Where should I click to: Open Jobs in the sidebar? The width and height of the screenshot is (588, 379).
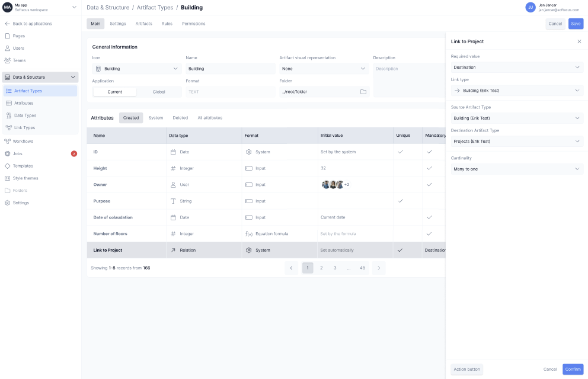[18, 153]
